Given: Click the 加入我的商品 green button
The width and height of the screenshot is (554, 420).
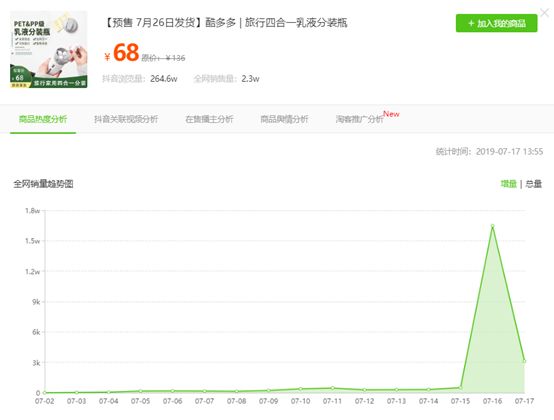Looking at the screenshot, I should [496, 23].
